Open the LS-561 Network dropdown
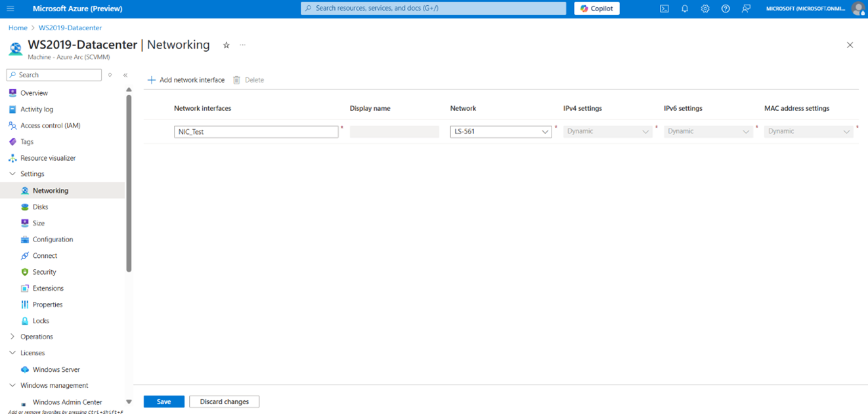 501,131
